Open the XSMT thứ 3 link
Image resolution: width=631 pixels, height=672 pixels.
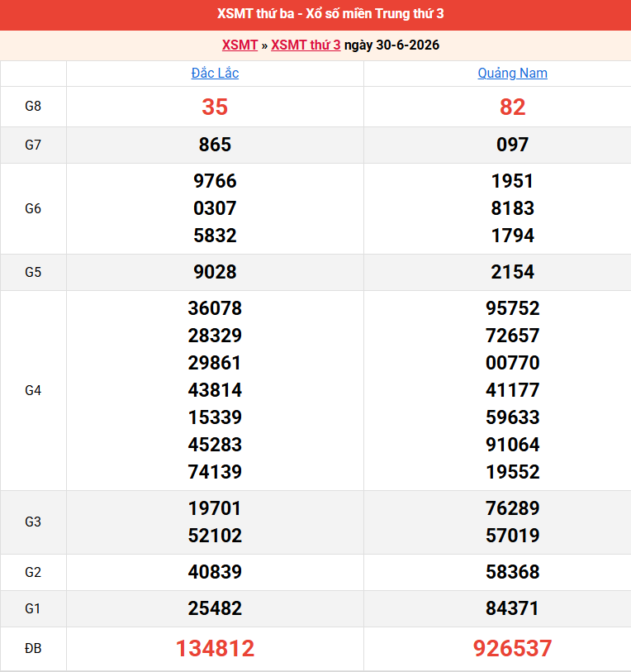[x=306, y=45]
